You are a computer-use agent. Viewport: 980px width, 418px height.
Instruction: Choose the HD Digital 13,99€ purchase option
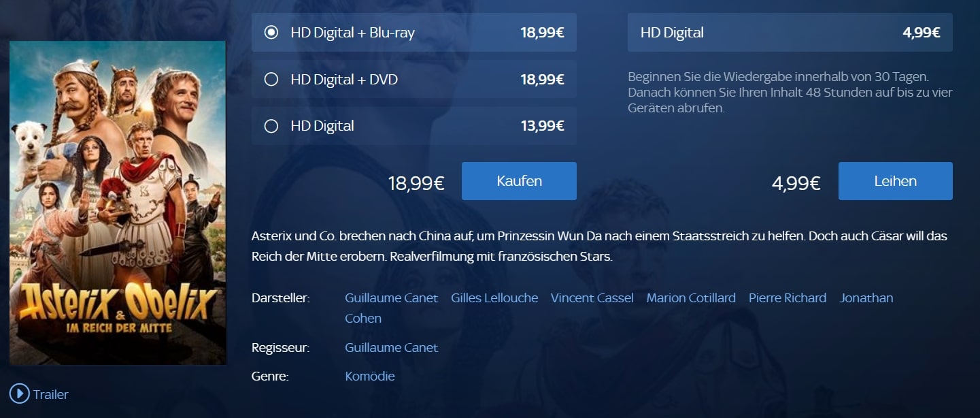pyautogui.click(x=414, y=126)
